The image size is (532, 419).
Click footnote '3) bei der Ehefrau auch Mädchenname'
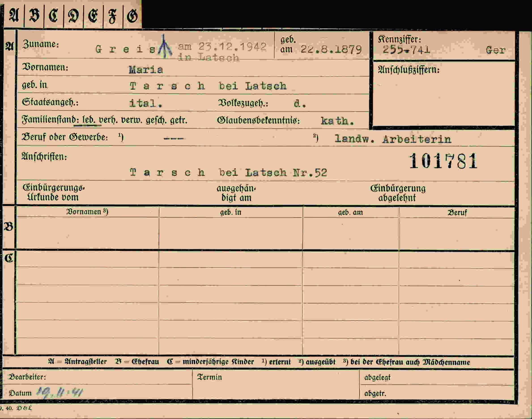coord(406,362)
